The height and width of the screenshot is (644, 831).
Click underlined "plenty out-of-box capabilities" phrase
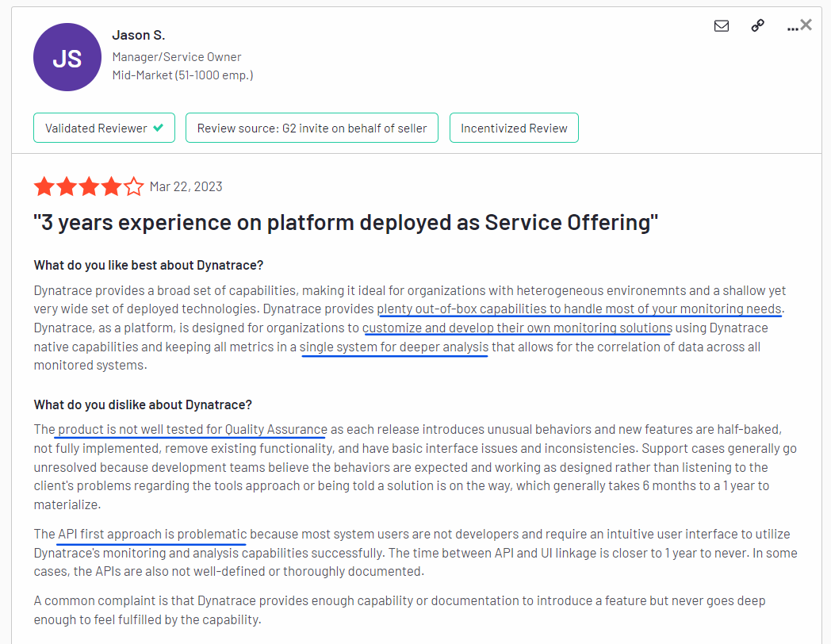[x=580, y=309]
